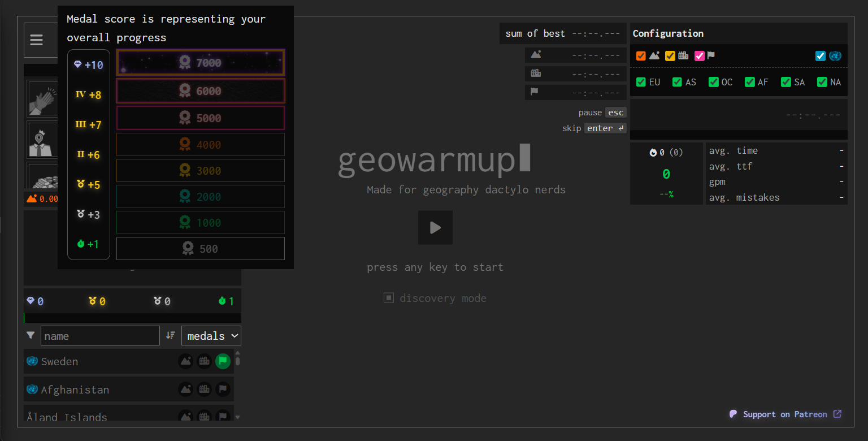The height and width of the screenshot is (441, 868).
Task: Toggle the sort order icon
Action: click(170, 335)
